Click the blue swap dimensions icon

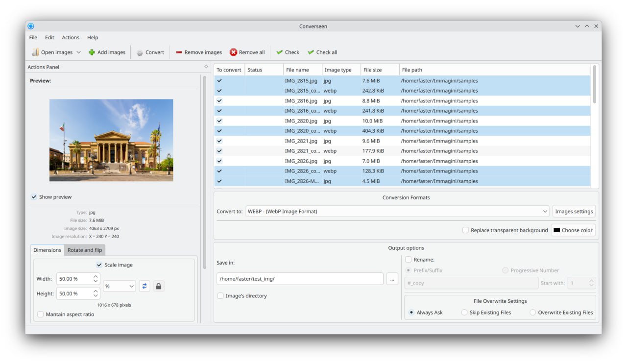[145, 286]
